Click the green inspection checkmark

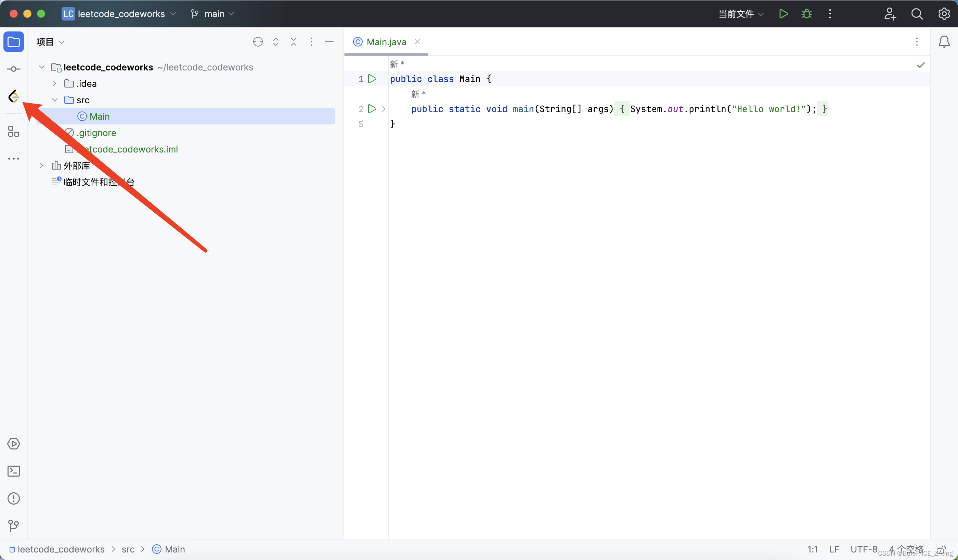[x=921, y=65]
